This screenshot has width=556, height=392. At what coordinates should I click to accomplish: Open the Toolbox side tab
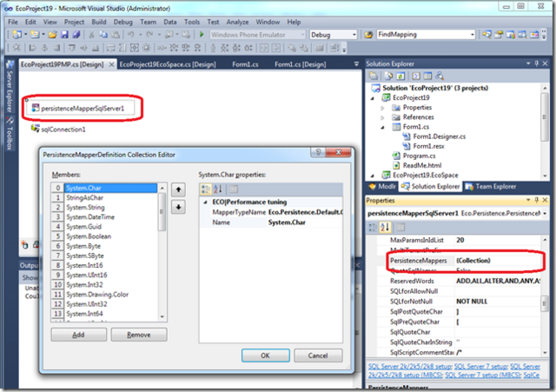coord(10,134)
